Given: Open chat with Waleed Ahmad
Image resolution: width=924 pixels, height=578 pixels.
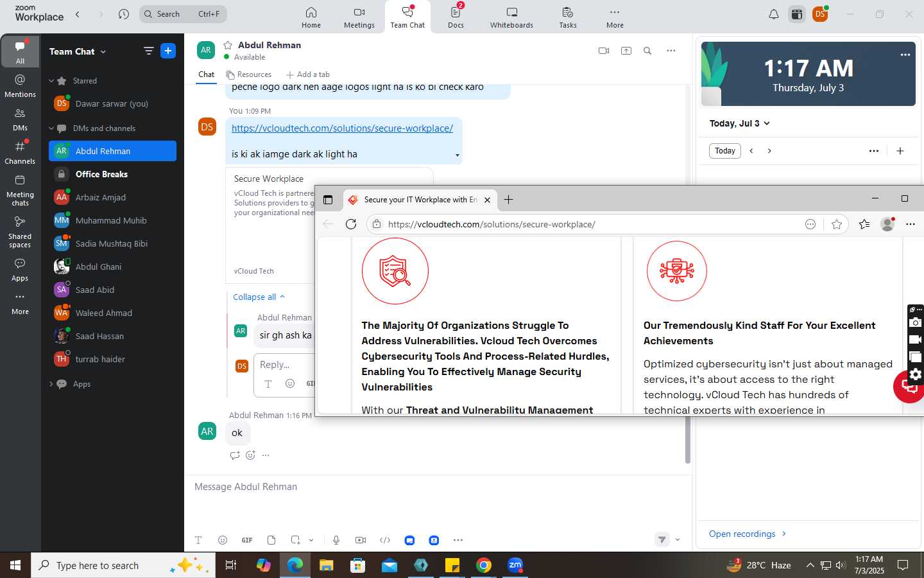Looking at the screenshot, I should click(112, 313).
